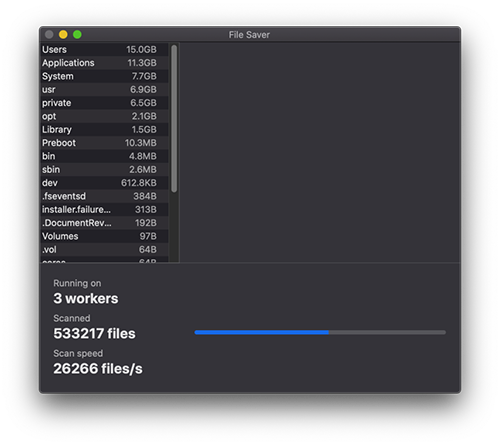Select the dev directory row
500x445 pixels.
click(104, 183)
